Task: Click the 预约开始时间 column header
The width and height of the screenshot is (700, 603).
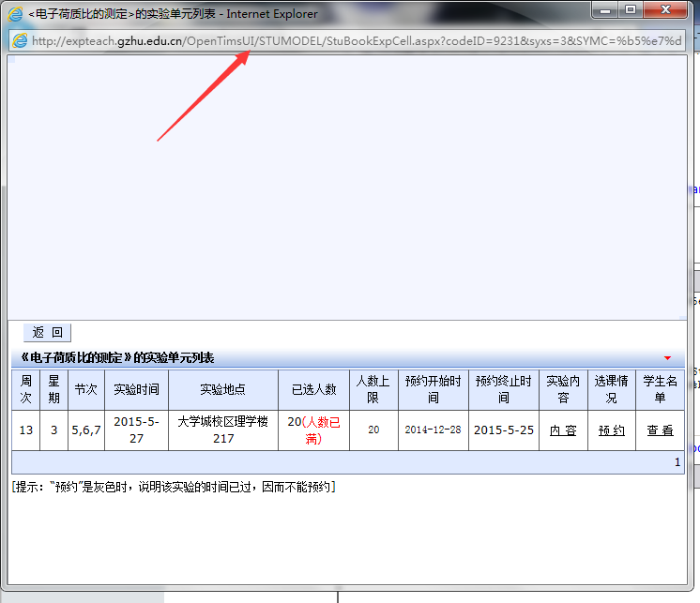Action: click(433, 389)
